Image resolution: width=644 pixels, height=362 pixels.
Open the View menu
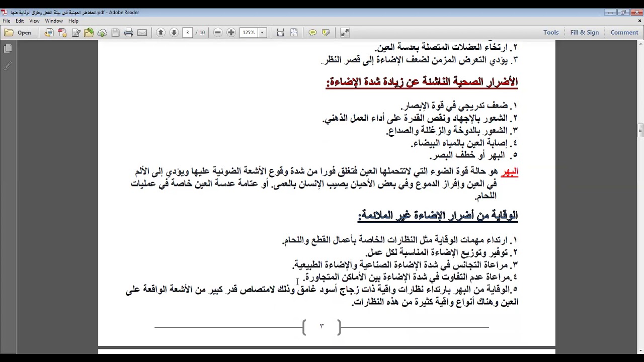(34, 21)
